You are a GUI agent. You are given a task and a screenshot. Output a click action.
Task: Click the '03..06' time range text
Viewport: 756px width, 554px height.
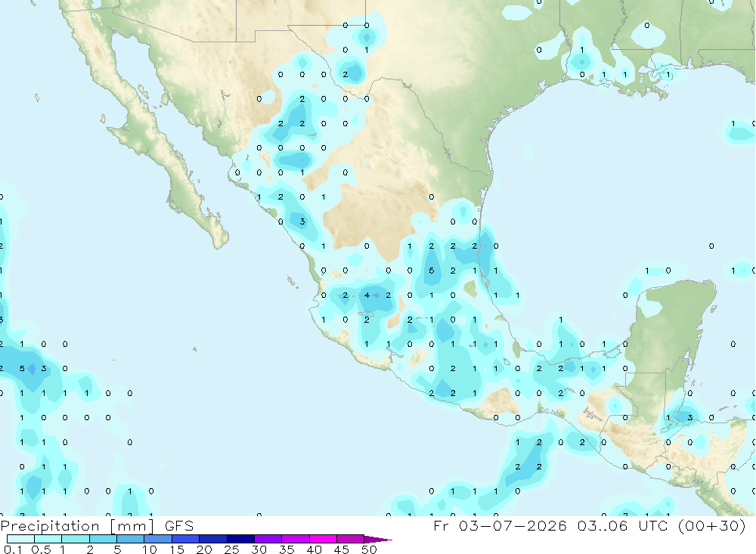[x=603, y=525]
